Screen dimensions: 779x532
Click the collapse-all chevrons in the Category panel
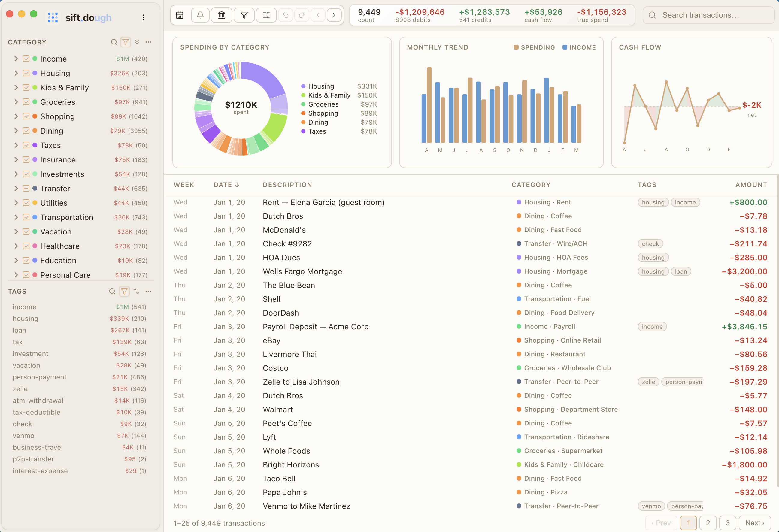coord(137,42)
